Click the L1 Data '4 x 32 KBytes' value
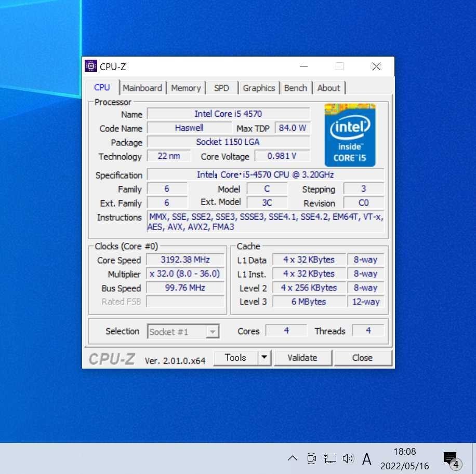 tap(309, 260)
